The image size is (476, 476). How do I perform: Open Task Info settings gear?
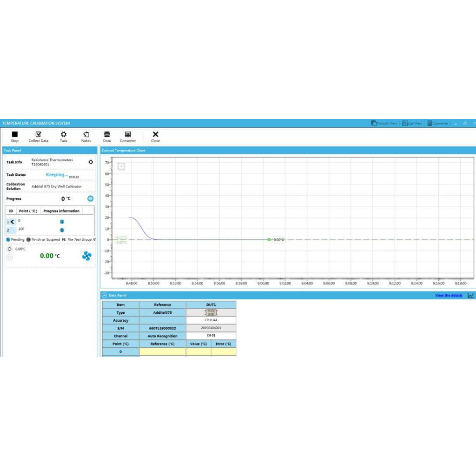(91, 162)
